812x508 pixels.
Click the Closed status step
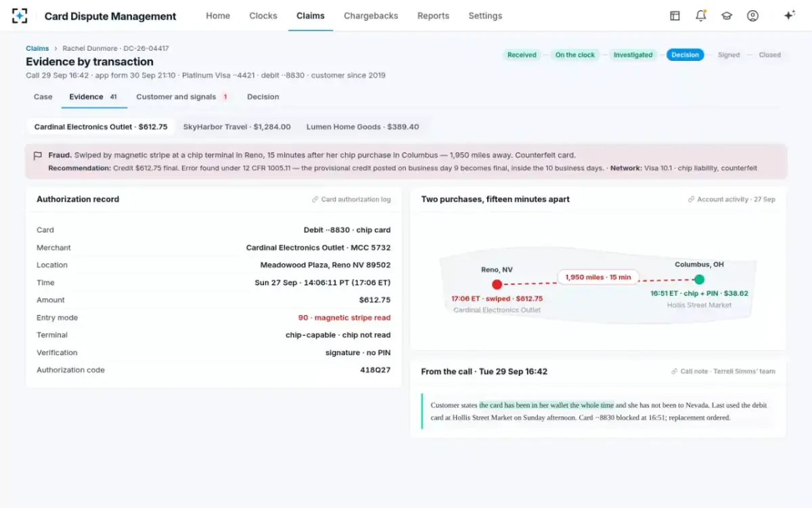(769, 55)
